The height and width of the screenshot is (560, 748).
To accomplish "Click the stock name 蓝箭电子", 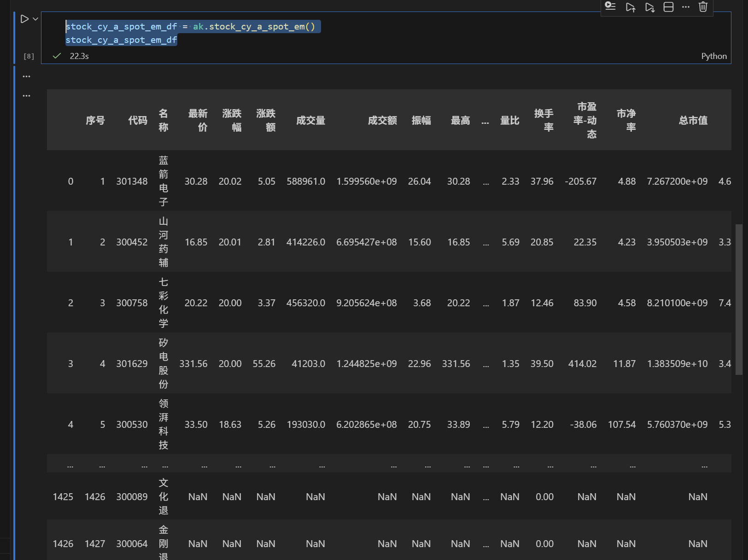I will (x=164, y=181).
